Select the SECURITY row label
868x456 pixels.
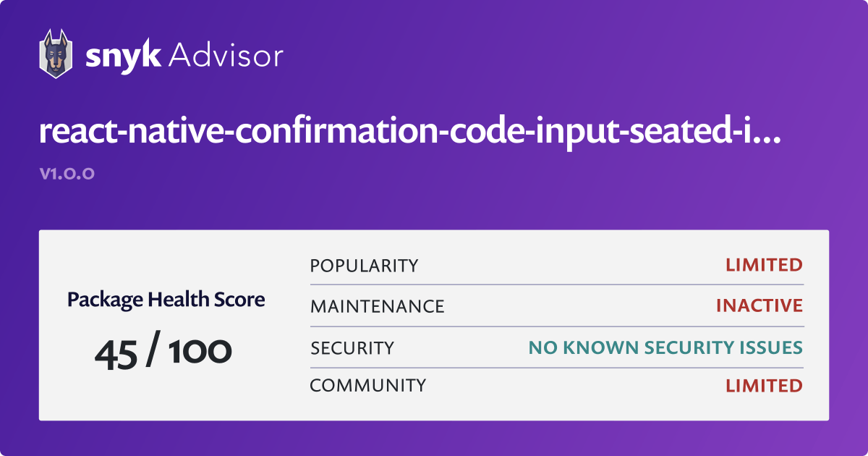coord(352,348)
